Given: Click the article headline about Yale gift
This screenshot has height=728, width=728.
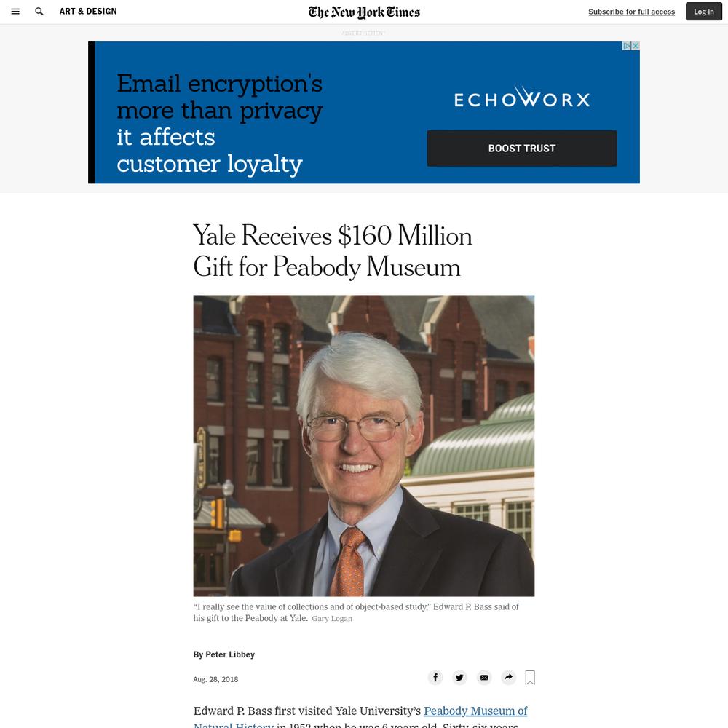Looking at the screenshot, I should 333,250.
